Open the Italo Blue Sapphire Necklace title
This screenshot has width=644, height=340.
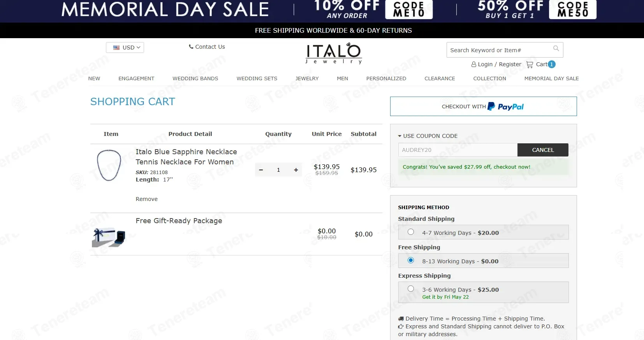(186, 157)
